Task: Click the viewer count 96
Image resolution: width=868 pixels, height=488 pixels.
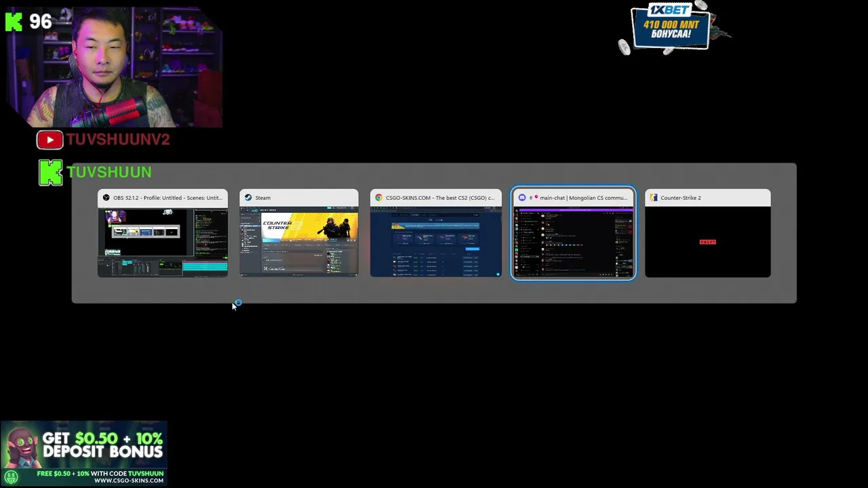Action: tap(41, 22)
